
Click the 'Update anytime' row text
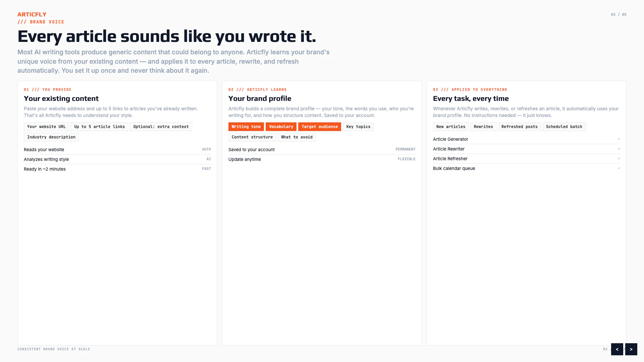point(245,159)
